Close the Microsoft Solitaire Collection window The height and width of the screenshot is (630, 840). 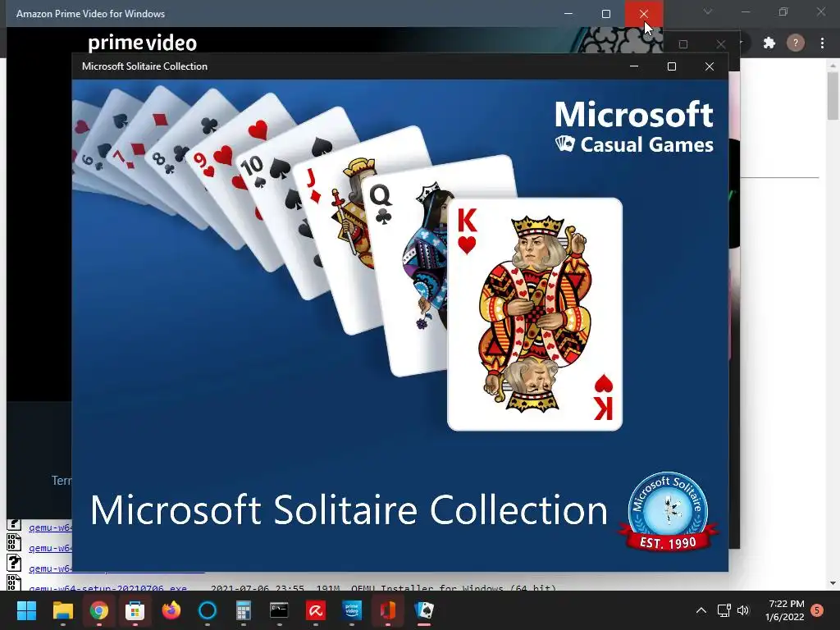(x=710, y=66)
